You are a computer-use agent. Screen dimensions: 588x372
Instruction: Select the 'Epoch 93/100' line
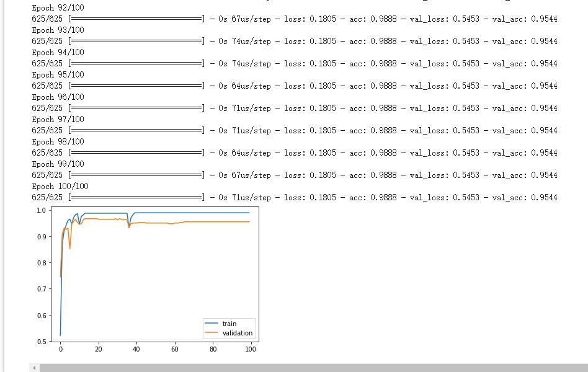[x=58, y=30]
